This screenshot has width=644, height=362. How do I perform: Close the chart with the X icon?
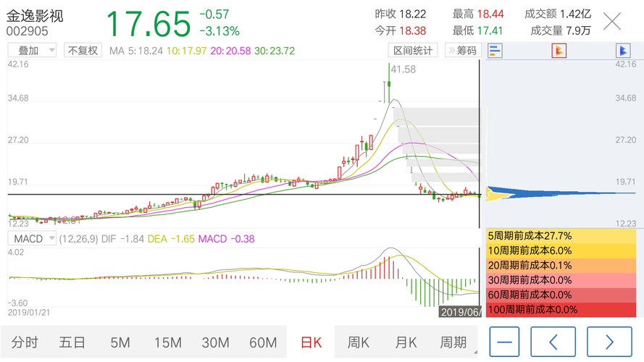tap(612, 21)
